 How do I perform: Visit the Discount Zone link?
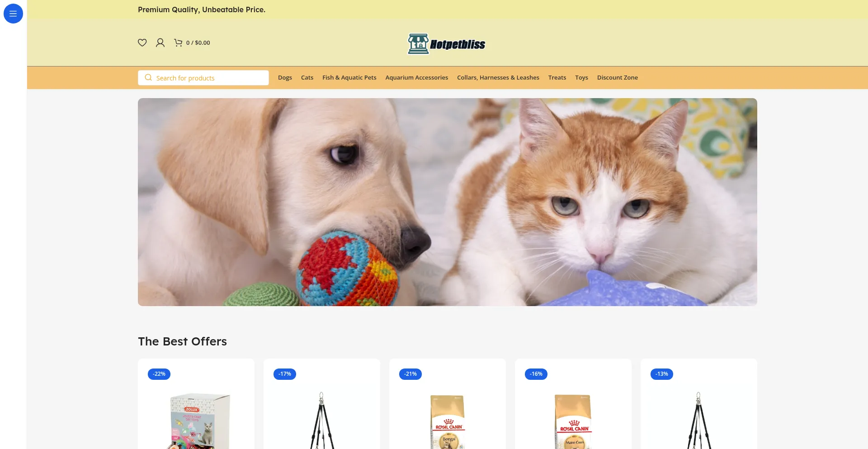618,78
